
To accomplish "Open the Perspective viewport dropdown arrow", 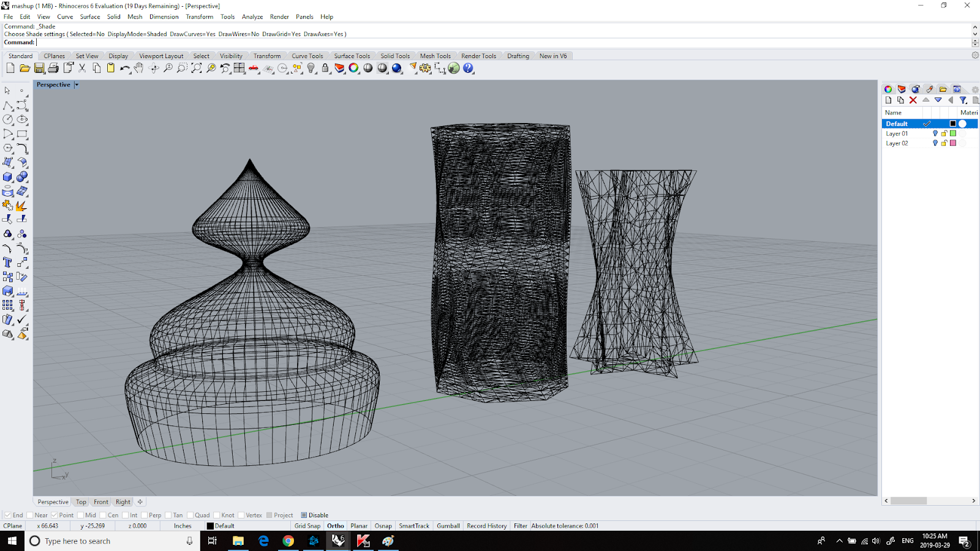I will (77, 85).
